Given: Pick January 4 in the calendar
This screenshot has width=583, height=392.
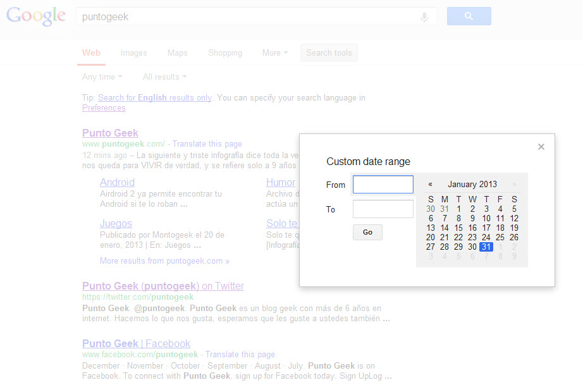Looking at the screenshot, I should [x=500, y=209].
